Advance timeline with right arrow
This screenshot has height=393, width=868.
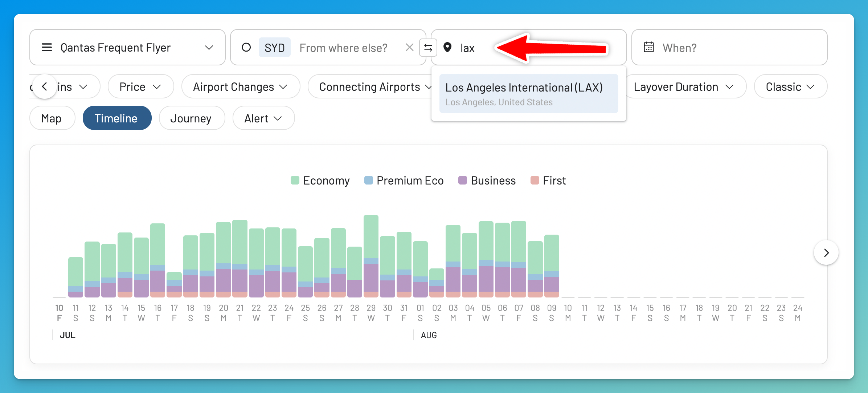(x=826, y=252)
